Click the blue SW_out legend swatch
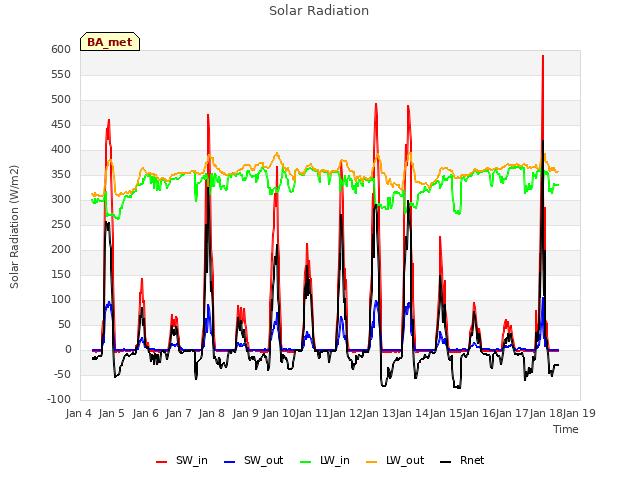The width and height of the screenshot is (640, 480). pyautogui.click(x=230, y=462)
